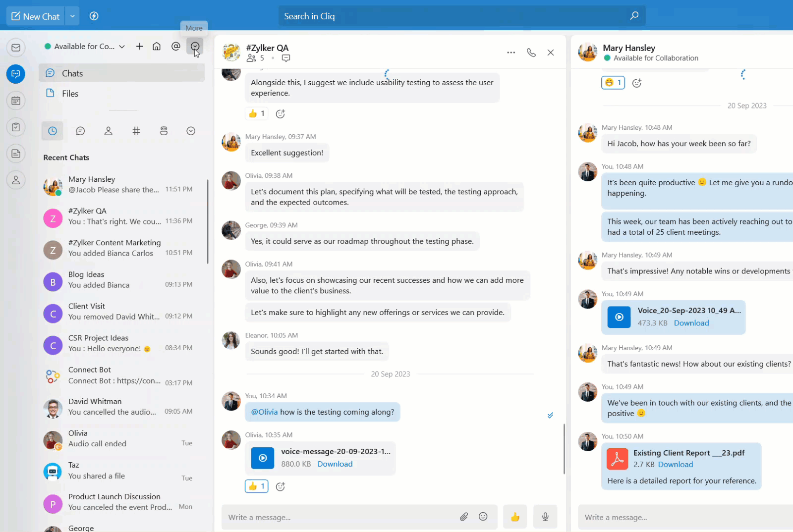Click the plus icon to create new
793x532 pixels.
pyautogui.click(x=140, y=46)
